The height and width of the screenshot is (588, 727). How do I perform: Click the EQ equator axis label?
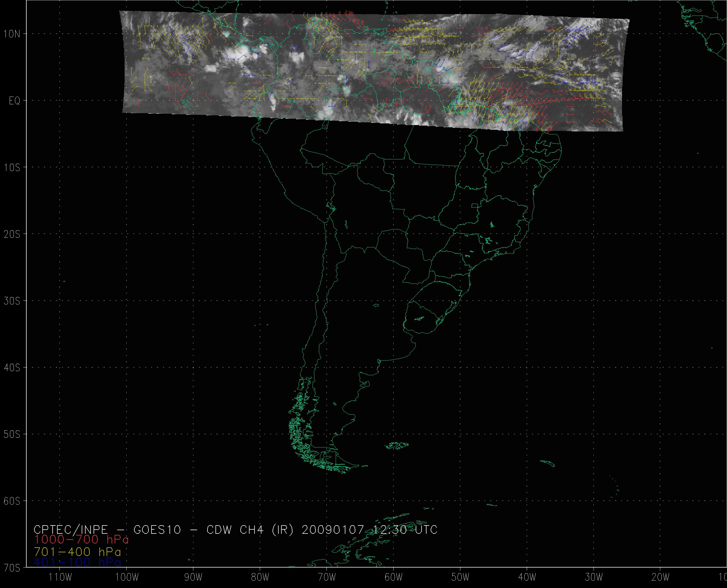point(14,101)
